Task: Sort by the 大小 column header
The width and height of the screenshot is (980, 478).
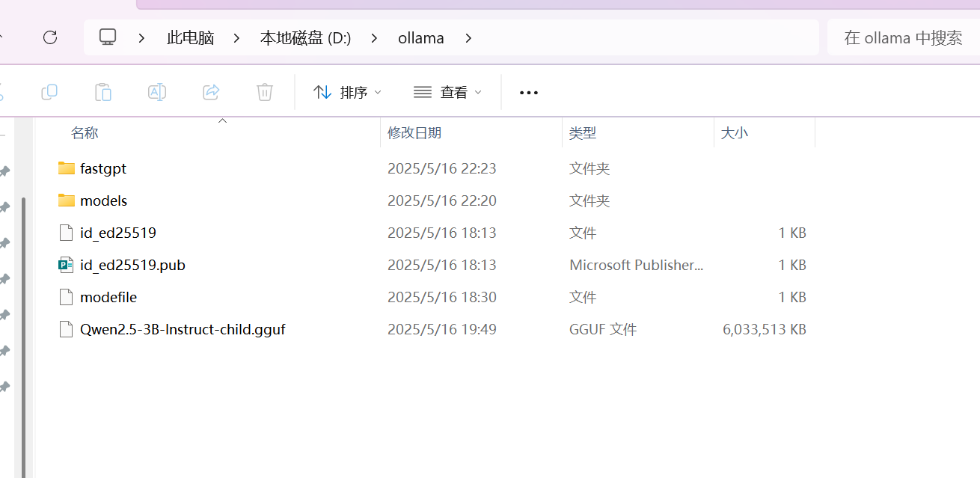Action: (734, 133)
